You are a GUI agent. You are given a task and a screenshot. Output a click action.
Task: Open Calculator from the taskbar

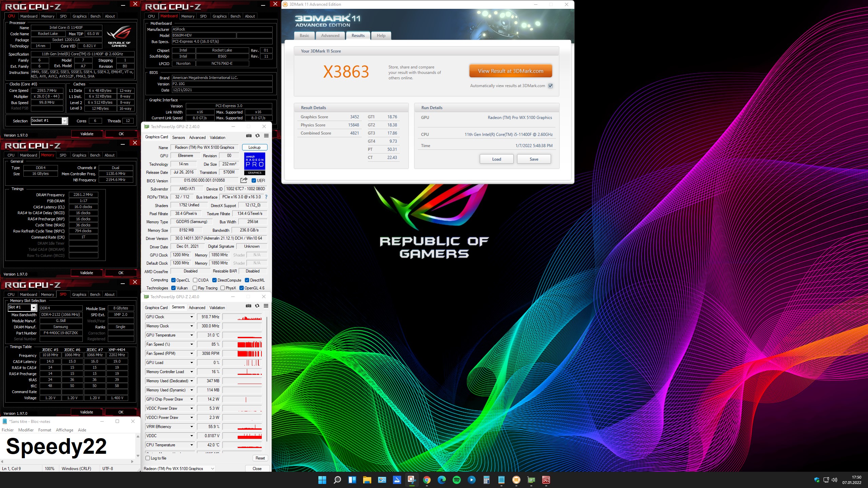[486, 480]
